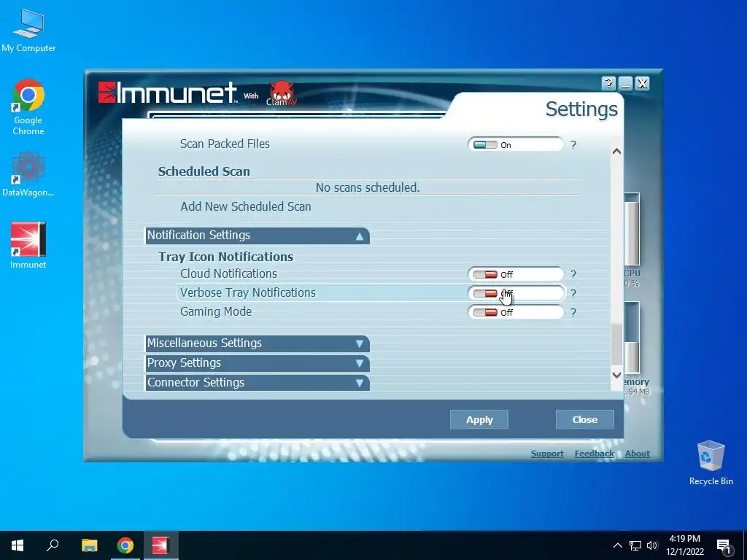Click the settings scrollbar thumb

(x=616, y=344)
